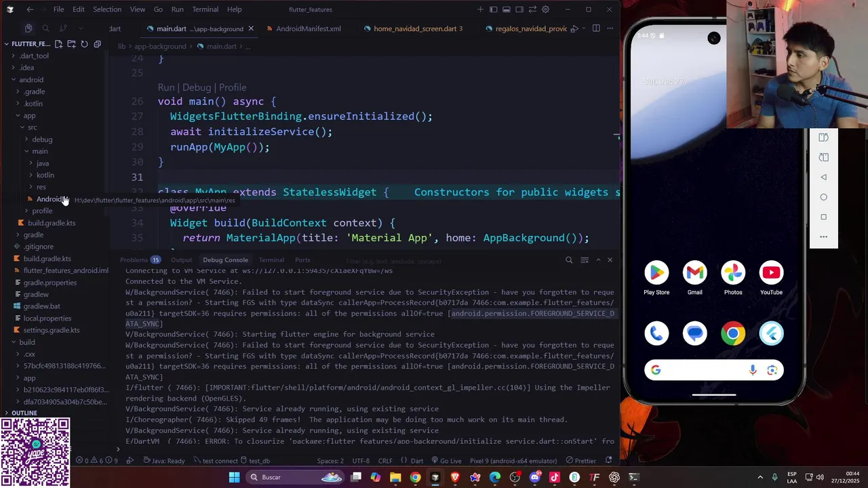Open the Selection menu
Screen dimensions: 868x488
coord(107,9)
